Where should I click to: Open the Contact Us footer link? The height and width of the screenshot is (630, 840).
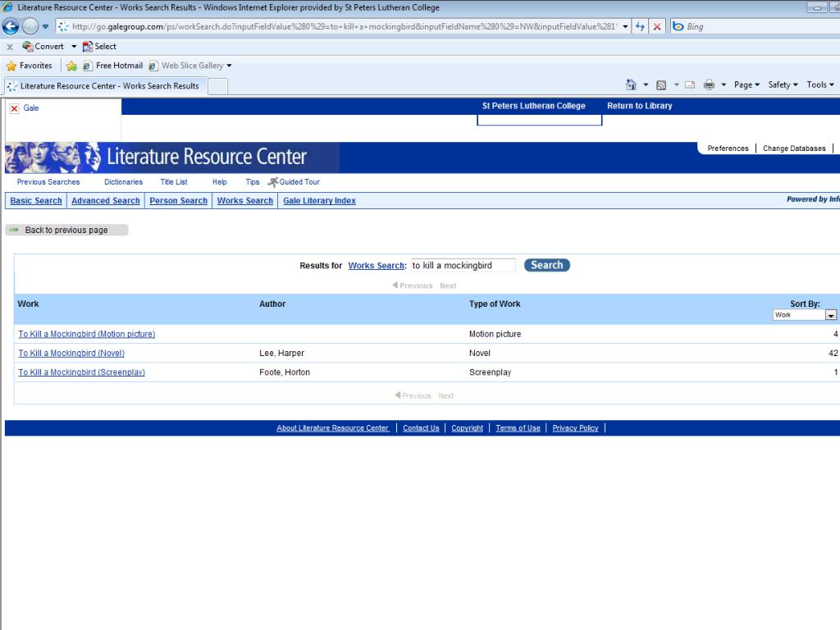coord(421,428)
